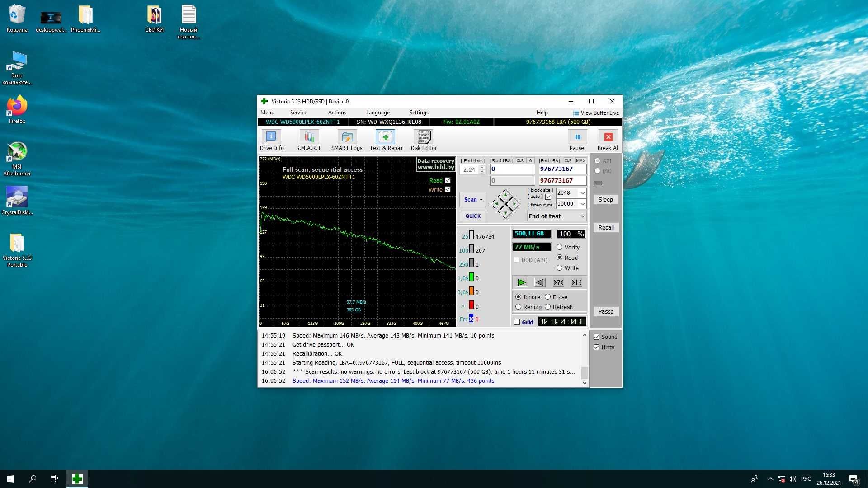Open the Disk Editor toolbar icon
The image size is (868, 488).
pos(424,137)
